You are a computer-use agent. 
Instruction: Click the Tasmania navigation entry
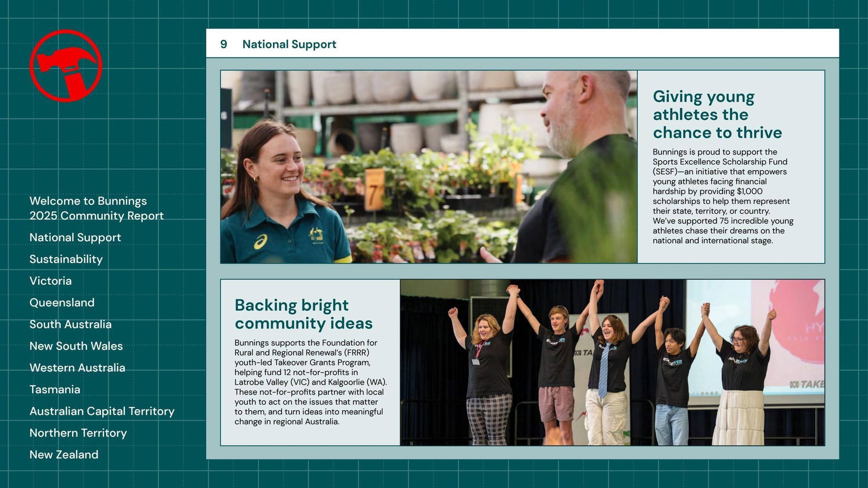pos(55,390)
